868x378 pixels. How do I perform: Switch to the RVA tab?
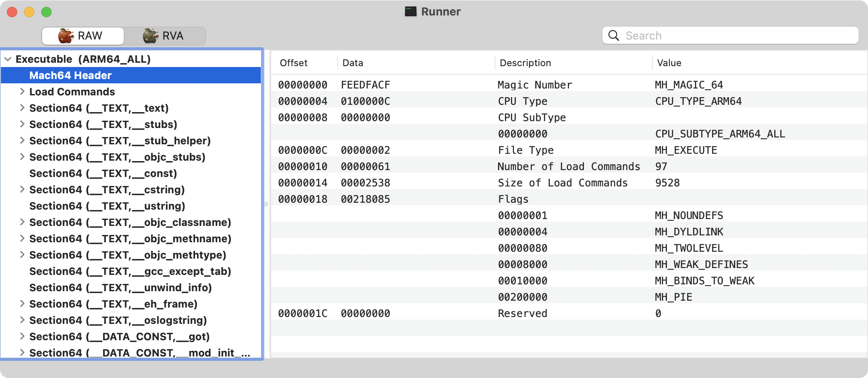[x=165, y=36]
